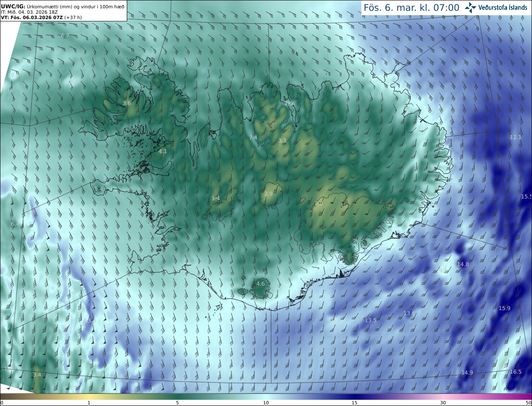
Task: Click the 2.9 value label on the map
Action: tap(268, 194)
